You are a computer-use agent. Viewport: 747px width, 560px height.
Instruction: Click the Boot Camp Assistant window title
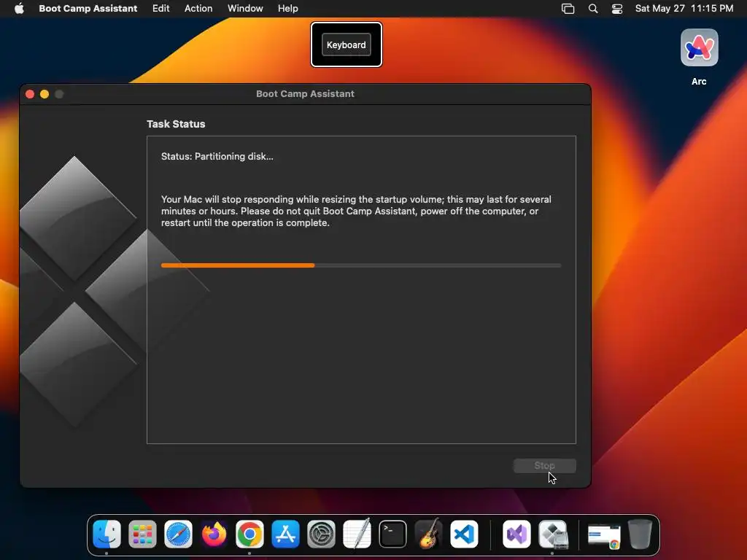(305, 94)
